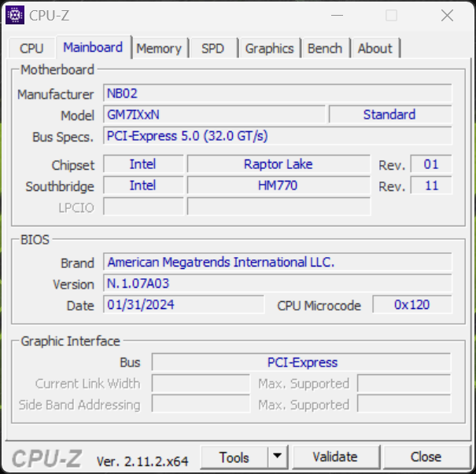
Task: Go to the SPD tab
Action: 212,48
